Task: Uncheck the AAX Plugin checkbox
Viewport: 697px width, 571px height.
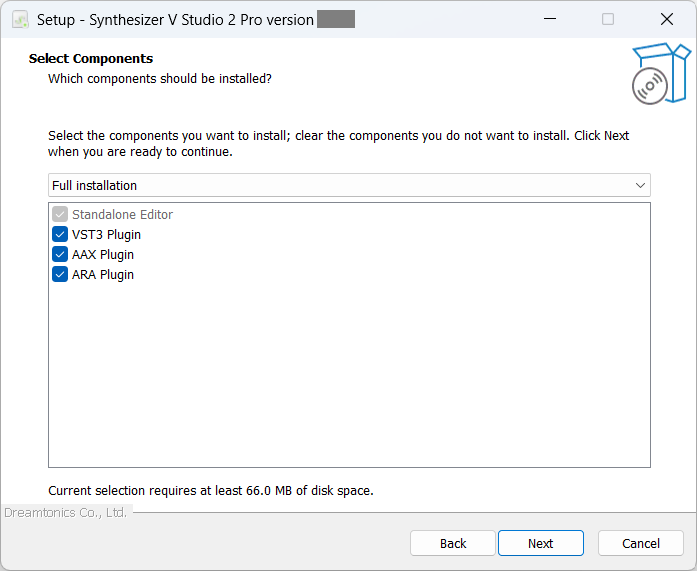Action: coord(60,254)
